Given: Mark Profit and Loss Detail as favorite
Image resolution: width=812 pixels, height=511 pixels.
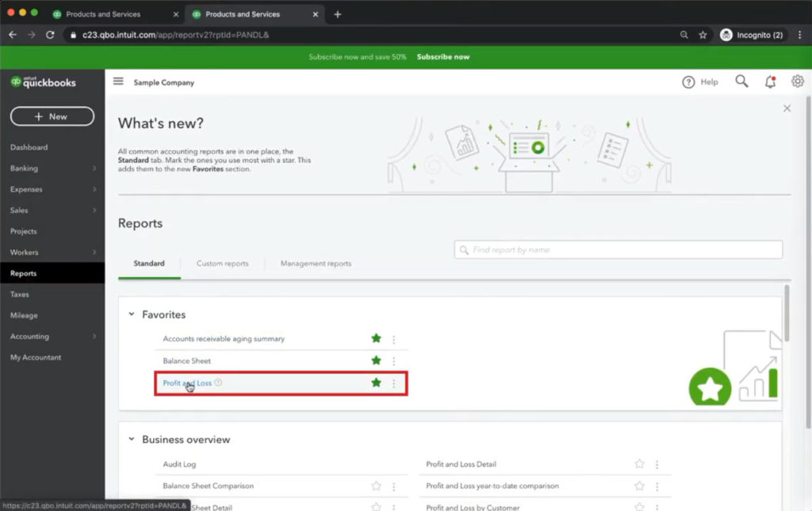Looking at the screenshot, I should point(639,465).
